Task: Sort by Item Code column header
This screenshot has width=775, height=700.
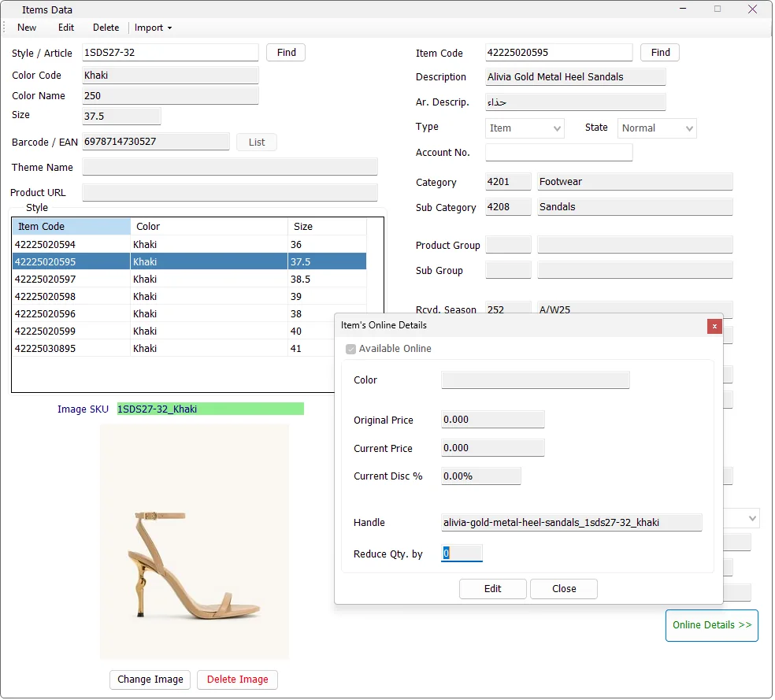Action: point(71,227)
